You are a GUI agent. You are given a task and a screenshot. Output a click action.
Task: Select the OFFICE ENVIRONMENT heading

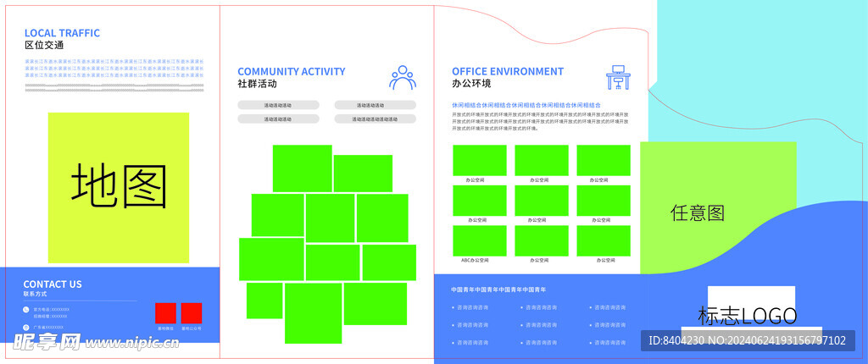pyautogui.click(x=507, y=72)
